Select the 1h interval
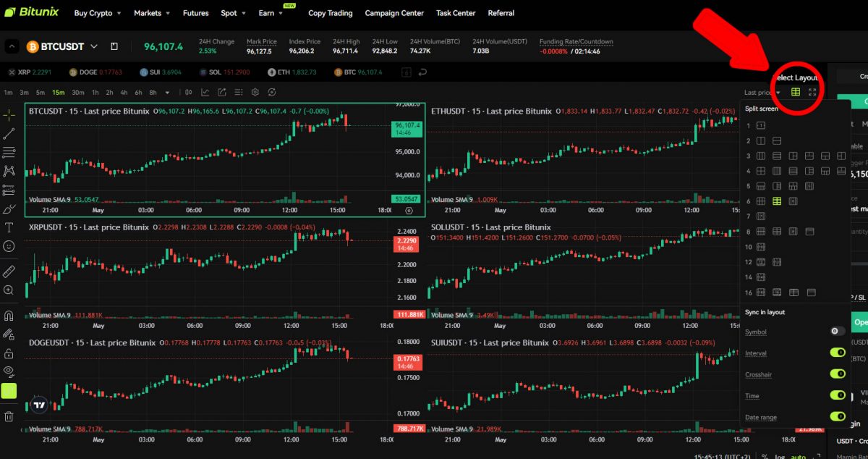This screenshot has height=459, width=868. click(x=94, y=92)
